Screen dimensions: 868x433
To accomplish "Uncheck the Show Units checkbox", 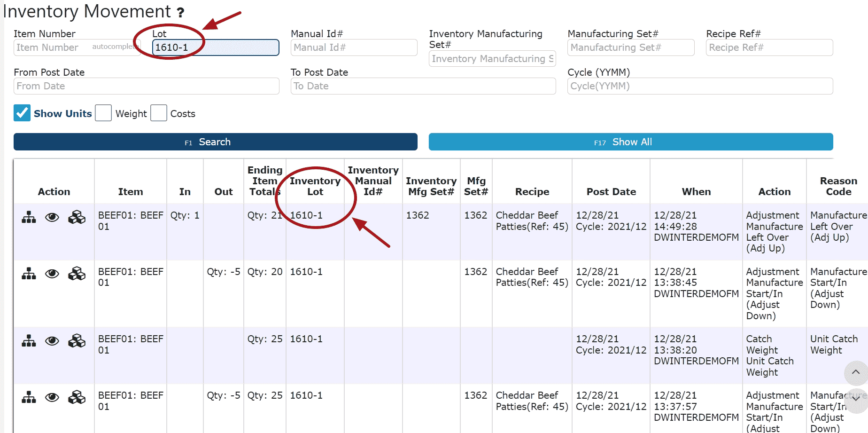I will click(22, 113).
